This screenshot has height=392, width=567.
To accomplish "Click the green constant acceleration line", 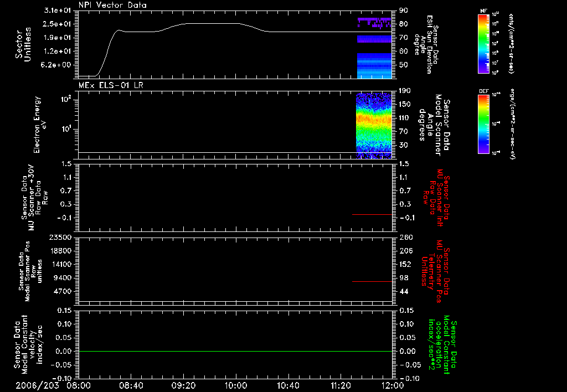I will pyautogui.click(x=235, y=351).
